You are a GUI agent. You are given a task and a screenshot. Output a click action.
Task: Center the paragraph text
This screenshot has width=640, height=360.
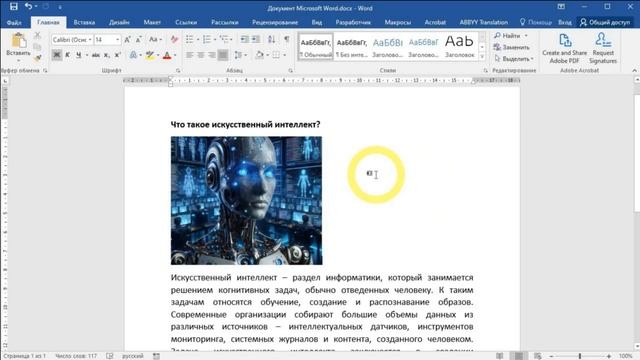[x=200, y=55]
